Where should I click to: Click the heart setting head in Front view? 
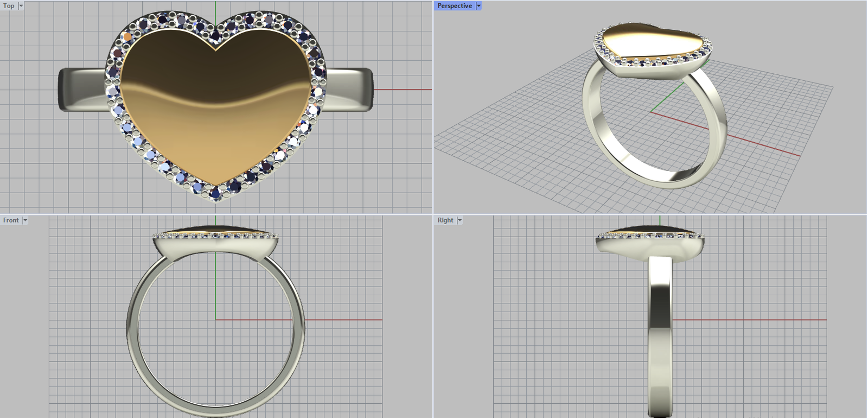coord(215,247)
